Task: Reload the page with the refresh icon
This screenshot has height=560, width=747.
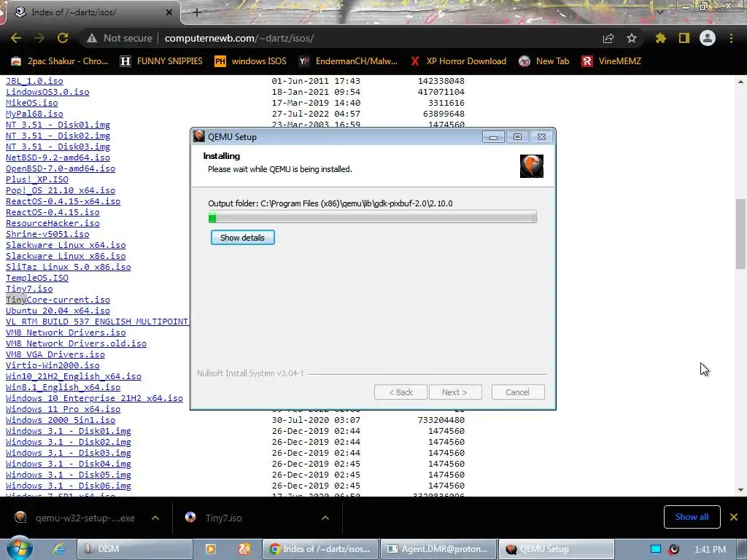Action: (x=63, y=38)
